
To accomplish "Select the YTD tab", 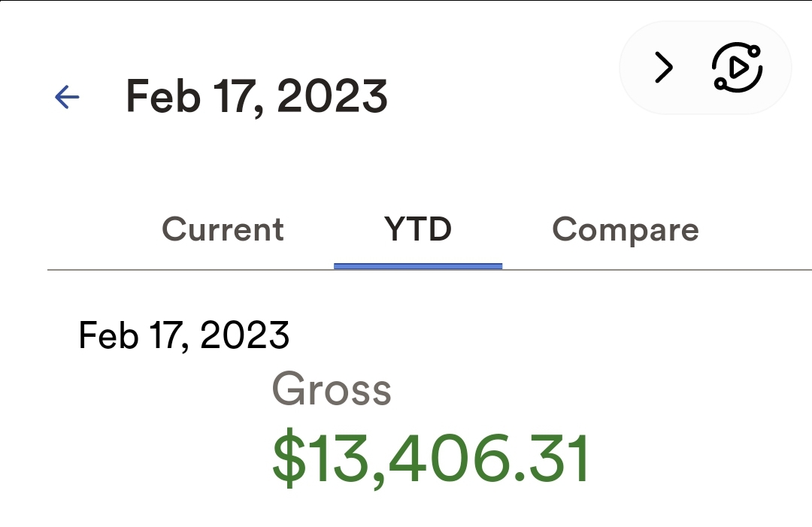I will 418,229.
